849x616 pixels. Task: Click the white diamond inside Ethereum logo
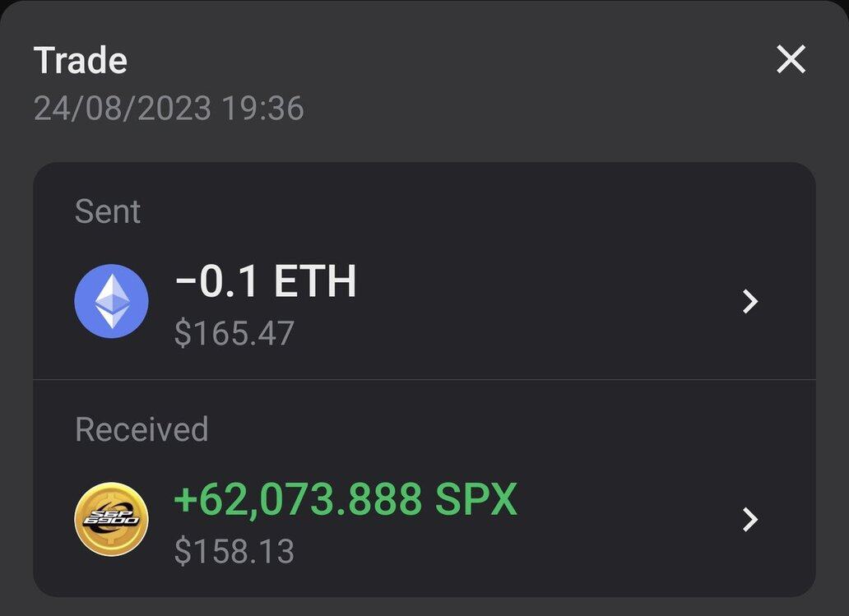[x=112, y=302]
